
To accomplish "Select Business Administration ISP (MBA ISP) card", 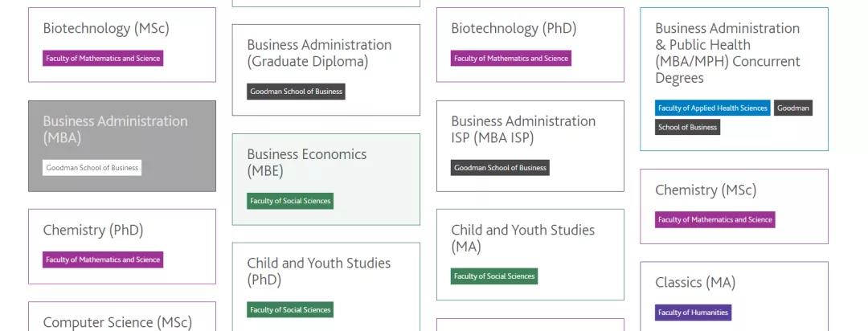I will pyautogui.click(x=530, y=146).
